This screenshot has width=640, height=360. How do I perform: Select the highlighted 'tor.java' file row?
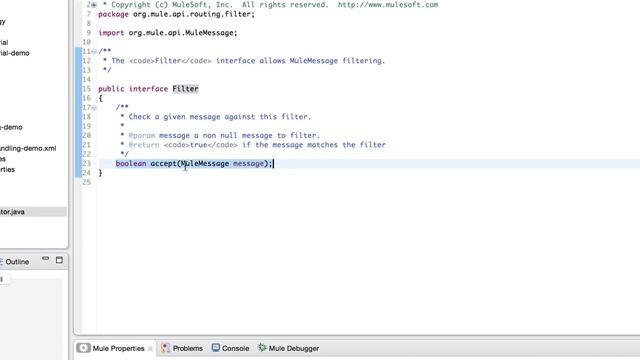(x=33, y=212)
